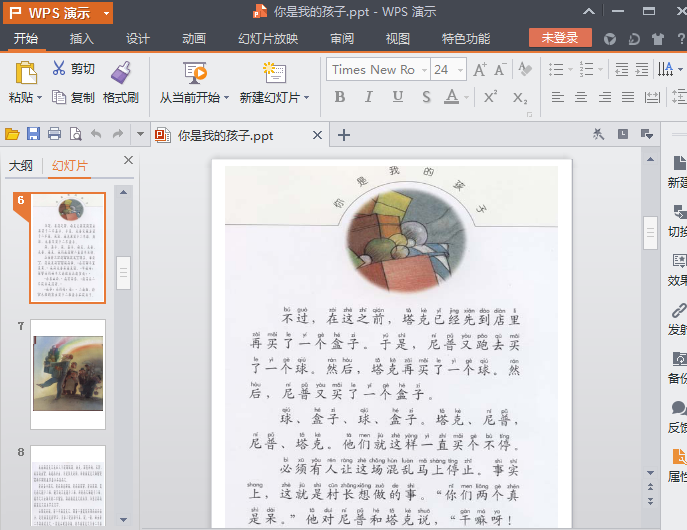Toggle text shadow S
Image resolution: width=687 pixels, height=530 pixels.
point(426,97)
